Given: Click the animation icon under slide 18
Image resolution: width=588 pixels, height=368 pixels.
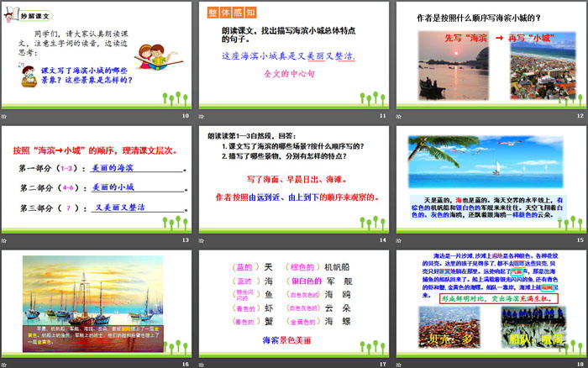Looking at the screenshot, I should pos(400,363).
